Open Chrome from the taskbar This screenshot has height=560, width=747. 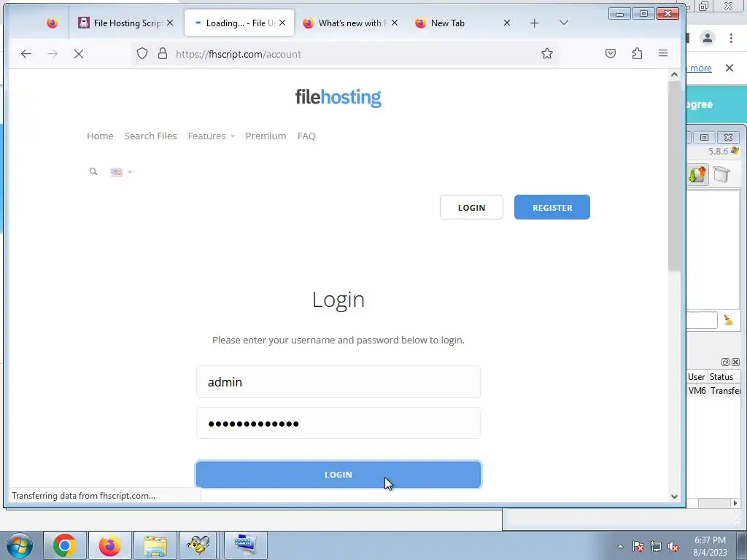(x=65, y=545)
